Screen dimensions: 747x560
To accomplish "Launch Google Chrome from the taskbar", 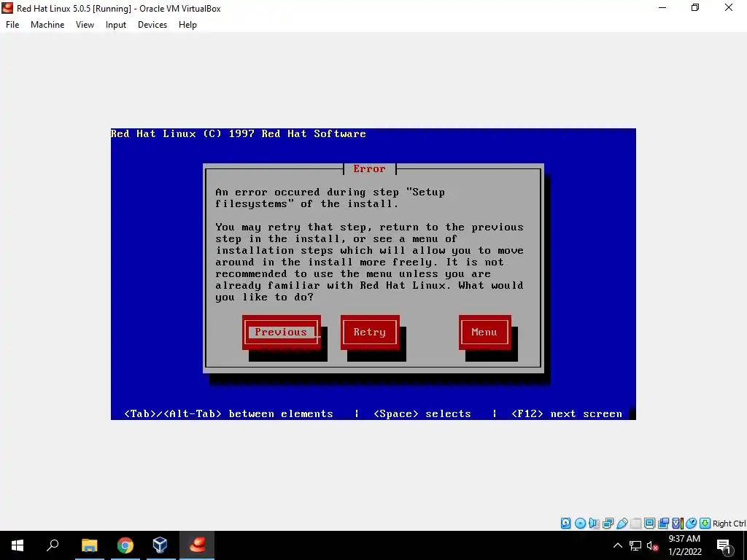I will click(x=125, y=545).
